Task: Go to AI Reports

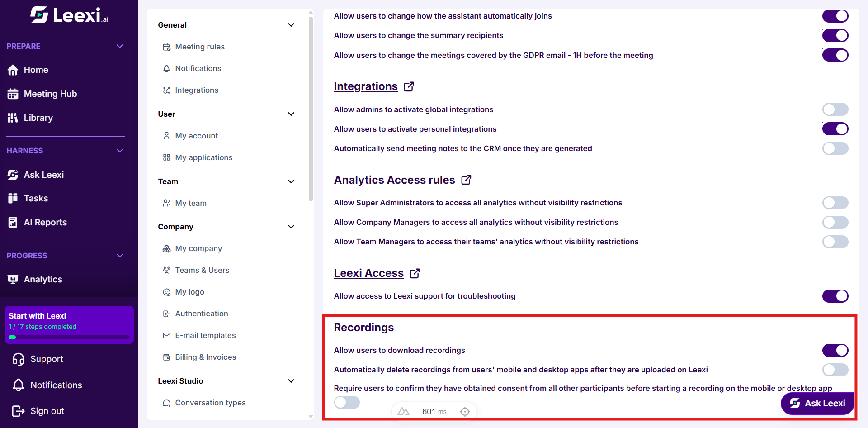Action: 45,222
